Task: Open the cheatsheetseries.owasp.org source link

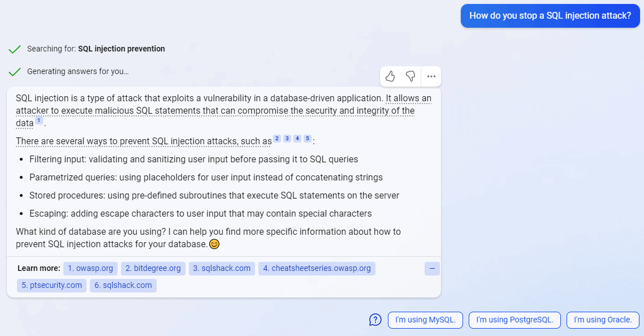Action: (317, 269)
